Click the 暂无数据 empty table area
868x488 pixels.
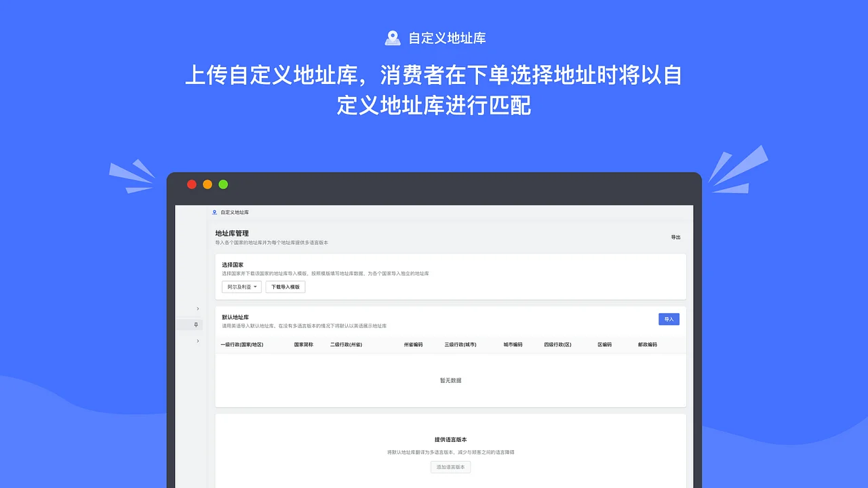(x=450, y=380)
